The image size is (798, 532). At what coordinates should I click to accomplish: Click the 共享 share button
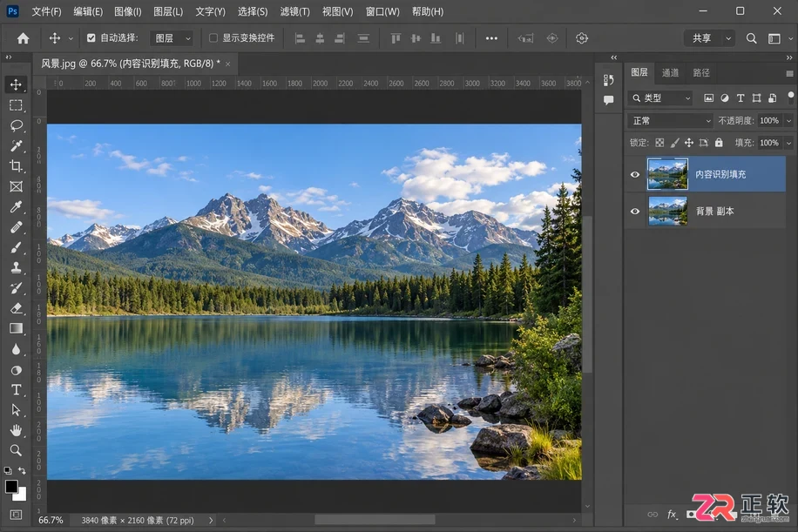[x=702, y=38]
